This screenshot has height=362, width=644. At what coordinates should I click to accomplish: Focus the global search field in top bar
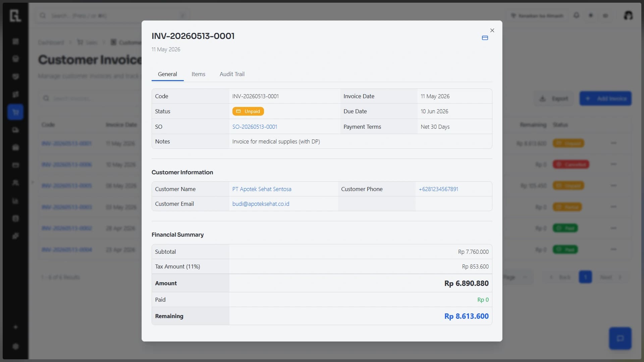[x=112, y=16]
